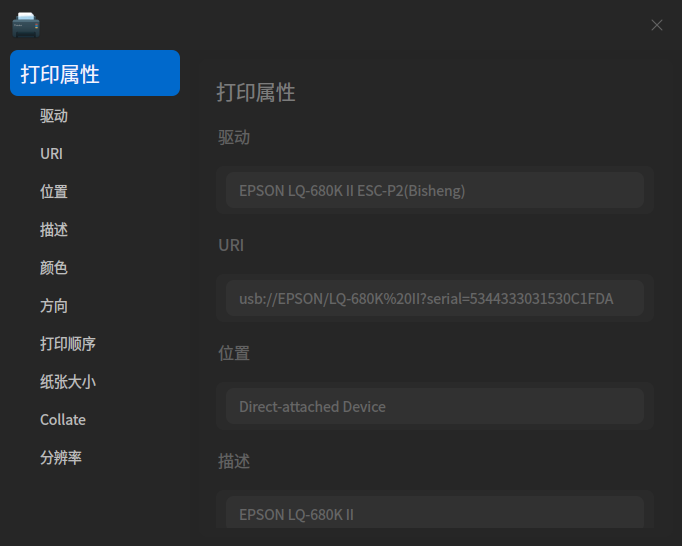The width and height of the screenshot is (682, 546).
Task: Click the printer icon in title bar
Action: (x=26, y=25)
